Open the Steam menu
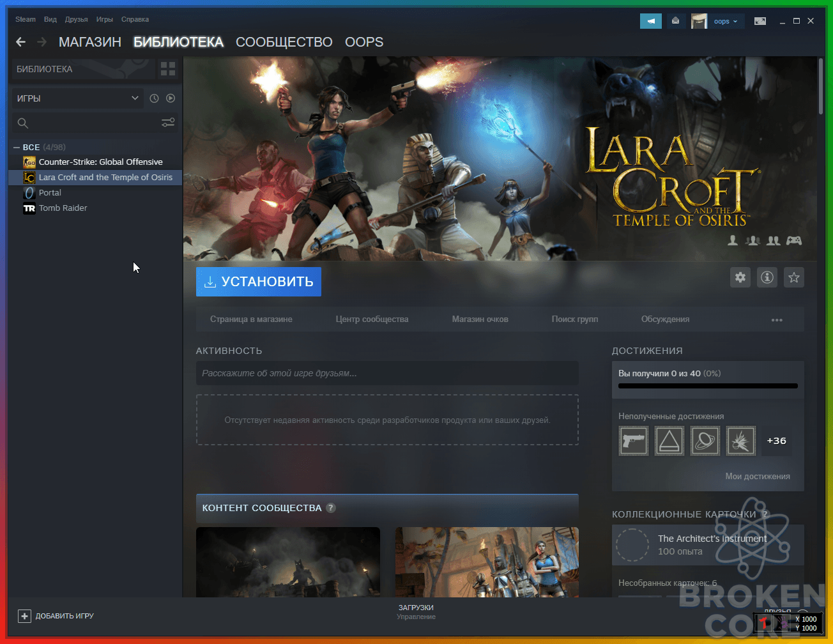 click(26, 19)
